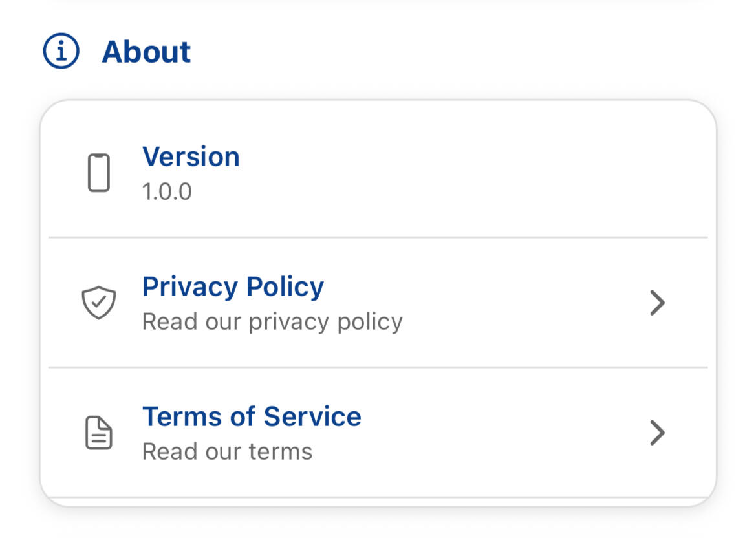Image resolution: width=756 pixels, height=538 pixels.
Task: Click the version number 1.0.0
Action: 167,192
